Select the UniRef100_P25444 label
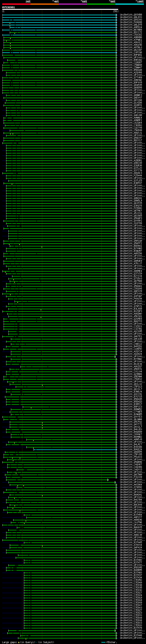Screen dimensions: 146x644 pos(131,175)
